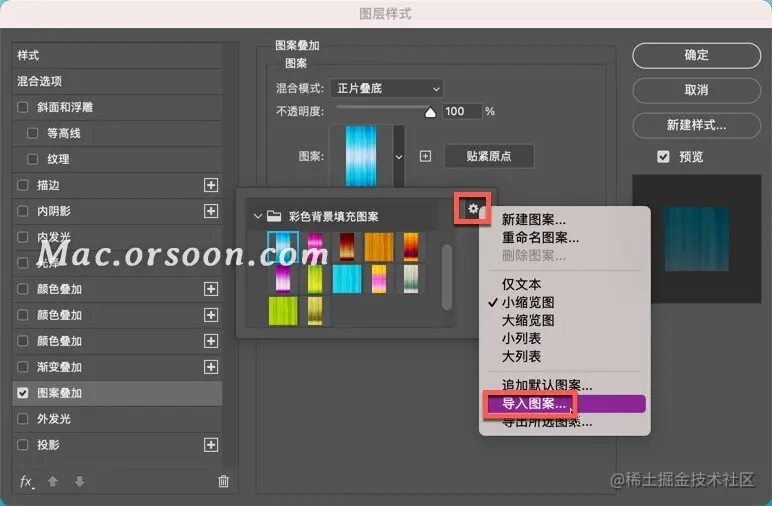
Task: Pick the purple-to-white pattern swatch
Action: coord(283,279)
